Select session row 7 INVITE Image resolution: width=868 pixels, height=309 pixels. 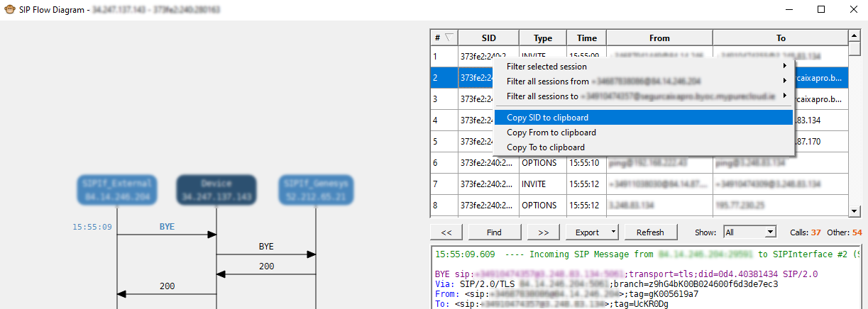[533, 184]
